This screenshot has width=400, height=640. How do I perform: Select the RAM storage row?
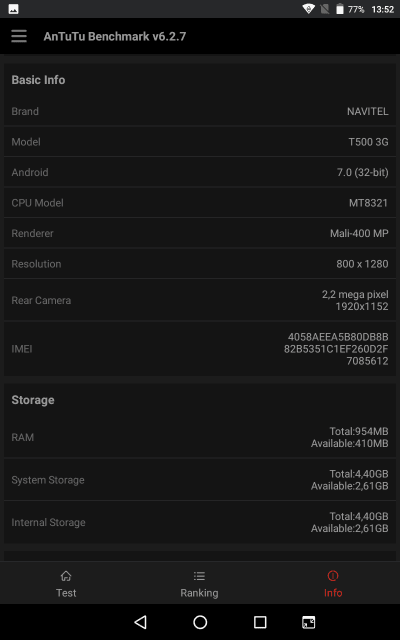200,437
